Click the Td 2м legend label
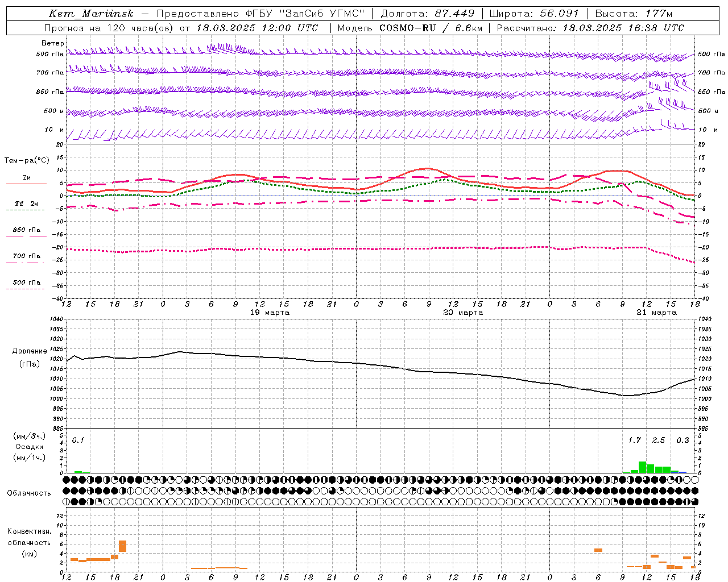This screenshot has width=728, height=582. (26, 203)
